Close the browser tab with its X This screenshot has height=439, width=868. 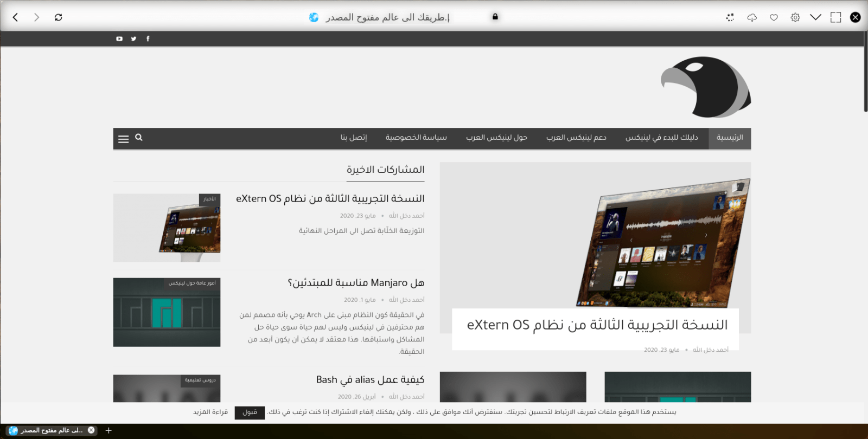(91, 430)
